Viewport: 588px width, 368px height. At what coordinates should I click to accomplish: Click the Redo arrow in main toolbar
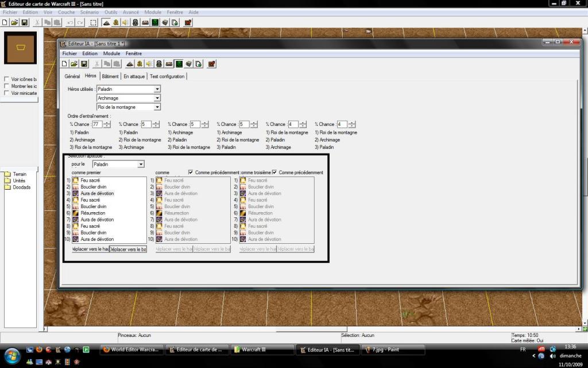[x=80, y=22]
